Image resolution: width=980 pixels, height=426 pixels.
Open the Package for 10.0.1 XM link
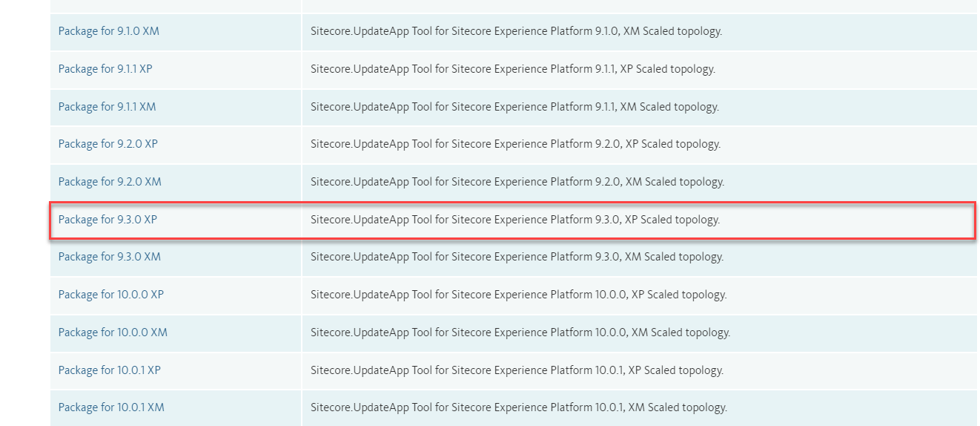point(111,407)
